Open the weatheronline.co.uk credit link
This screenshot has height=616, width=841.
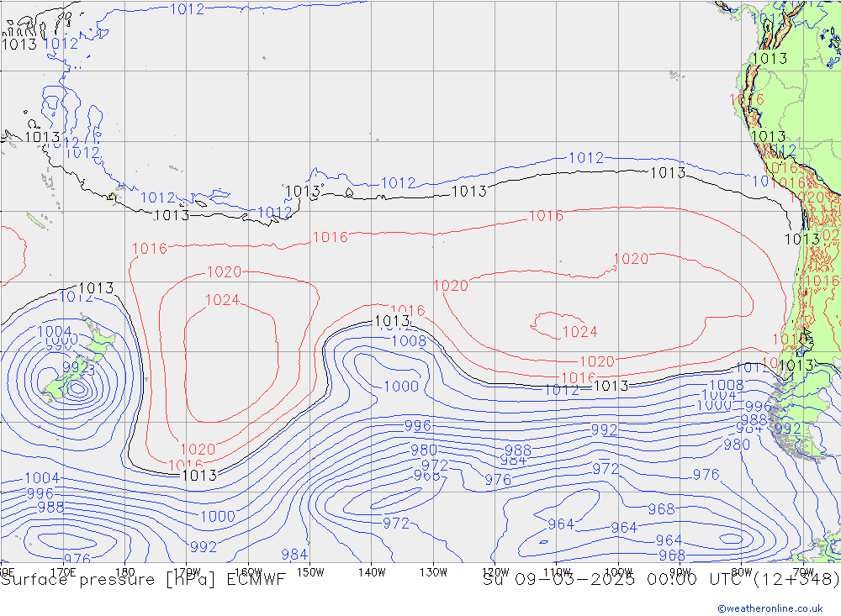(x=770, y=608)
